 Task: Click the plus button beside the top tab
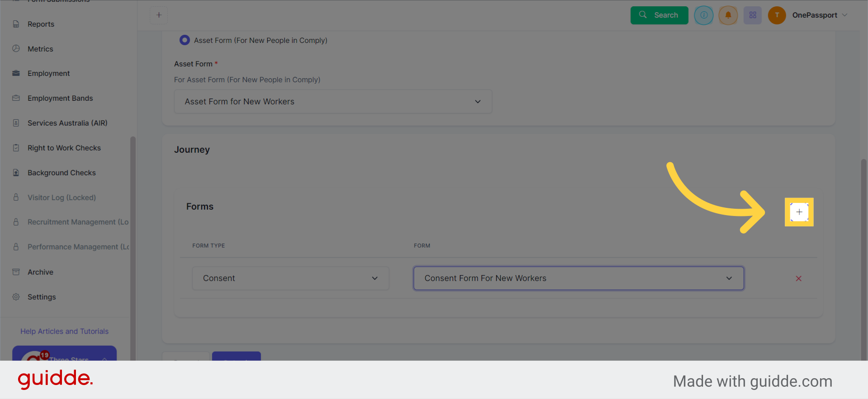(x=159, y=15)
